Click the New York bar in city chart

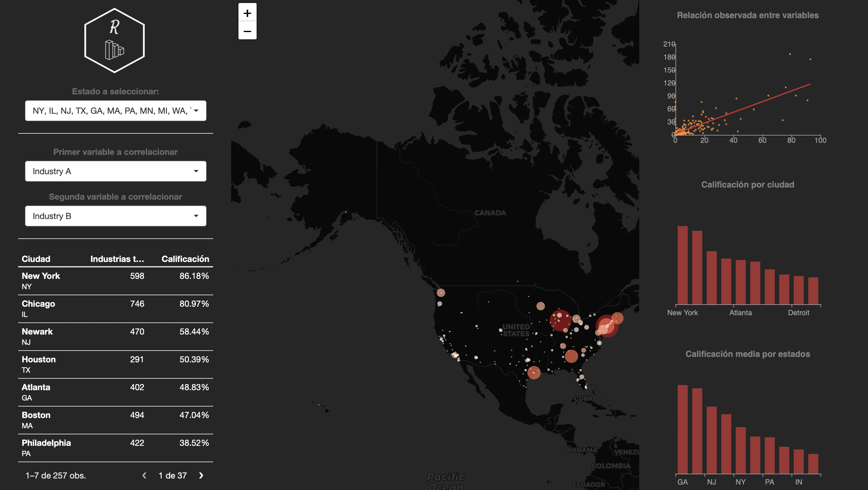coord(682,265)
